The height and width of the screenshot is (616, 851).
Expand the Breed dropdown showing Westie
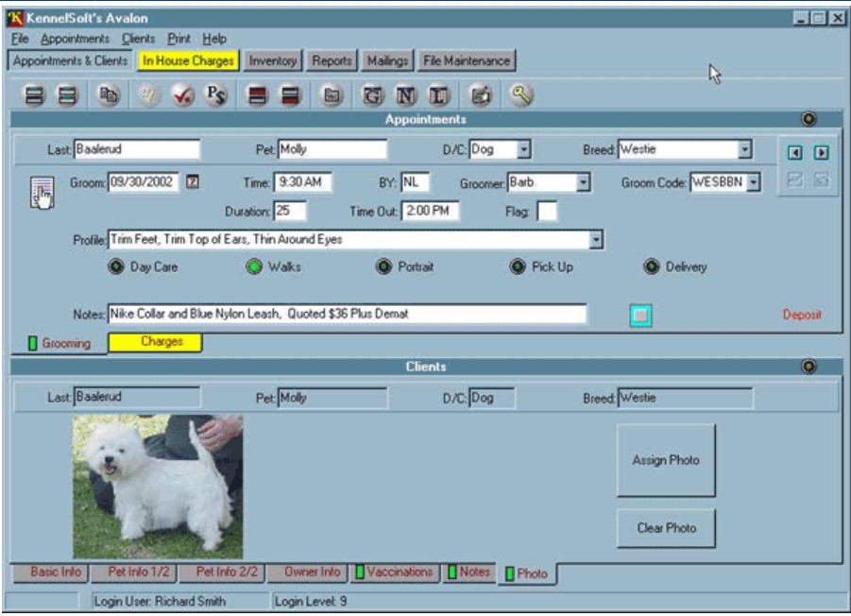tap(745, 149)
